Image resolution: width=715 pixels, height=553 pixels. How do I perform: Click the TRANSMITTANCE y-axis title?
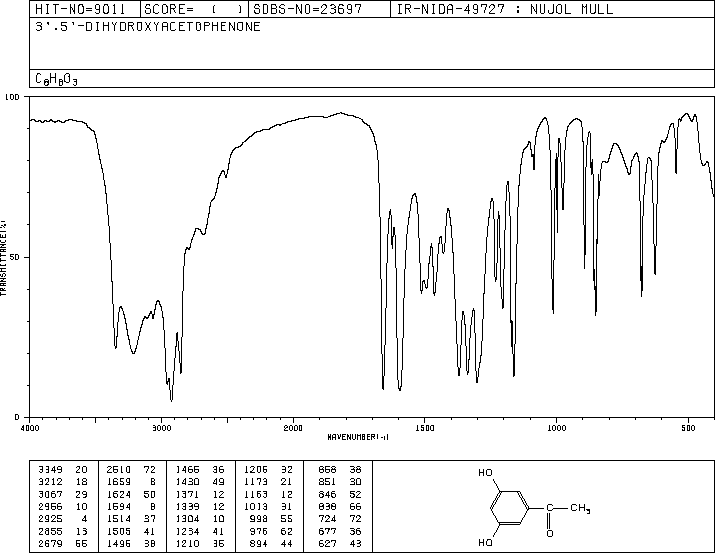pos(3,258)
